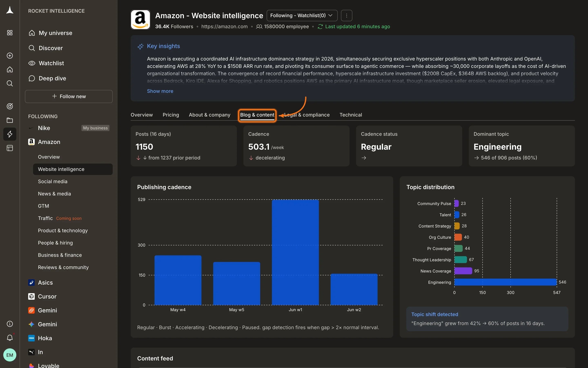
Task: Open the layout panel icon in the rail
Action: click(x=10, y=148)
